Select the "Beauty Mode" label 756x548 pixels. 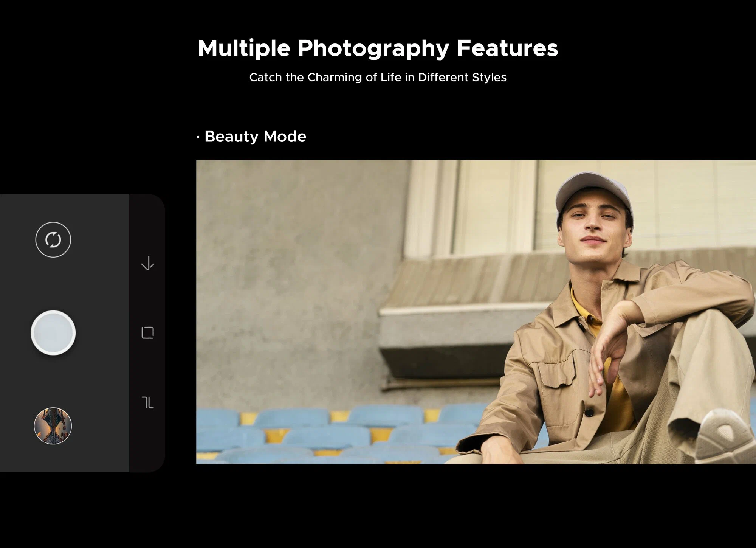point(255,137)
